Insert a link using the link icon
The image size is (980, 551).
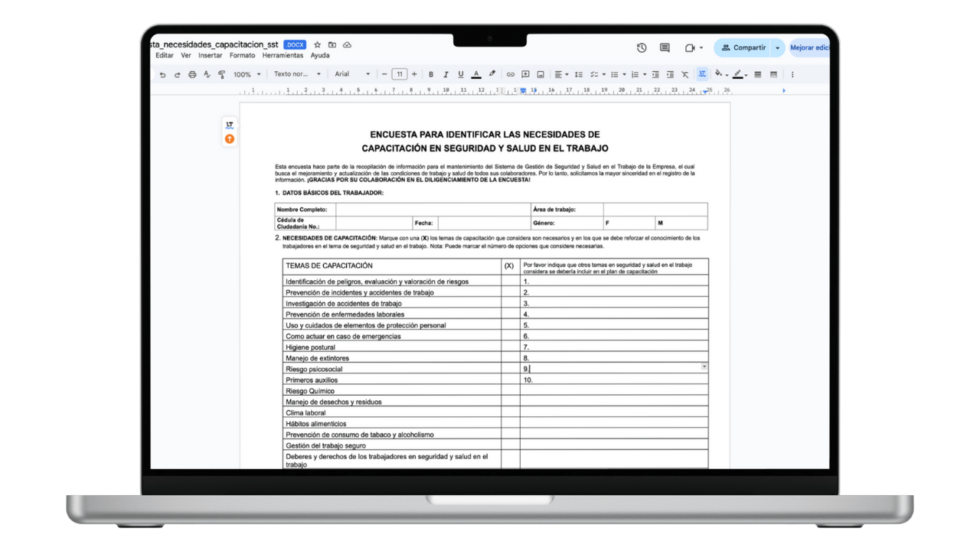click(511, 73)
